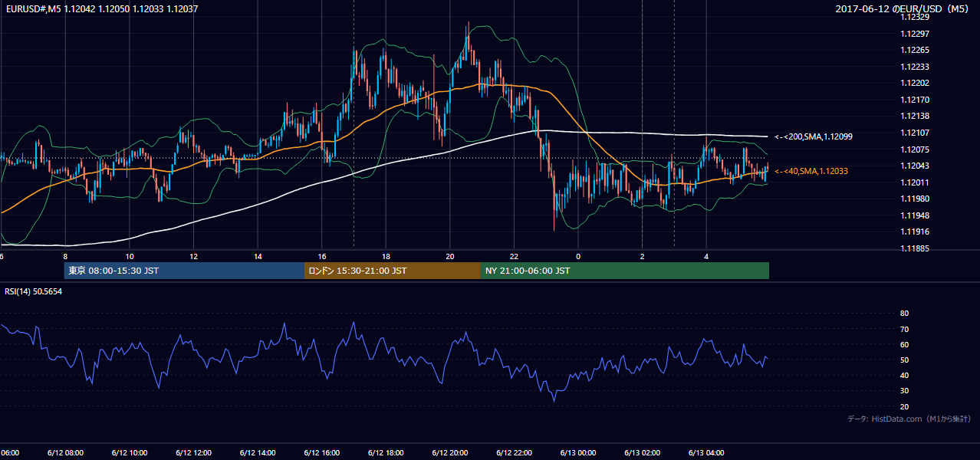Image resolution: width=980 pixels, height=460 pixels.
Task: Click the bottom time label '6/12 14:00'
Action: (x=258, y=453)
